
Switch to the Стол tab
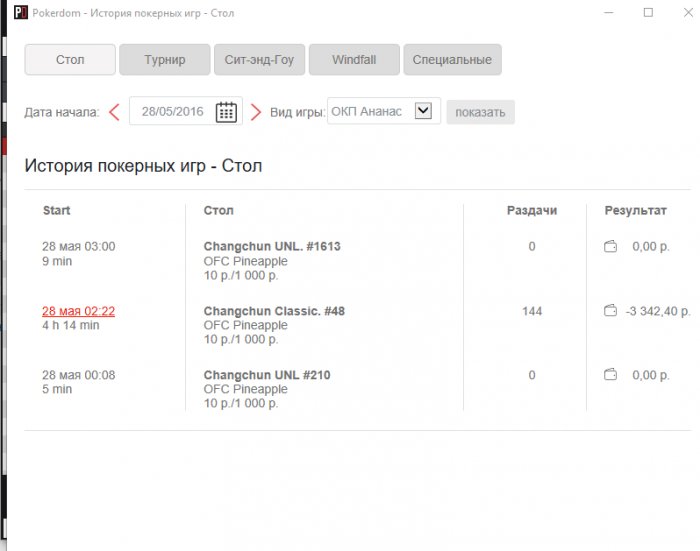point(70,60)
